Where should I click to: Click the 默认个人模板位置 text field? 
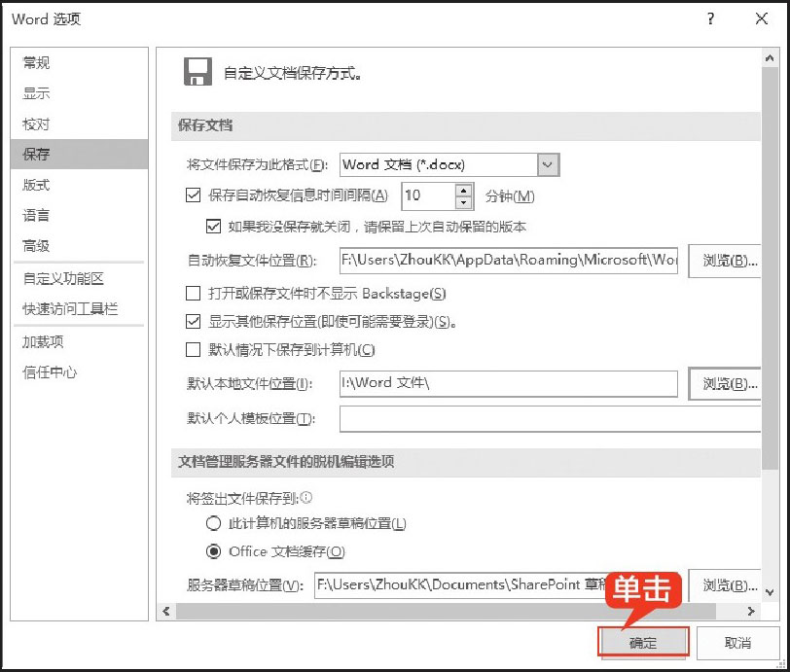[550, 419]
